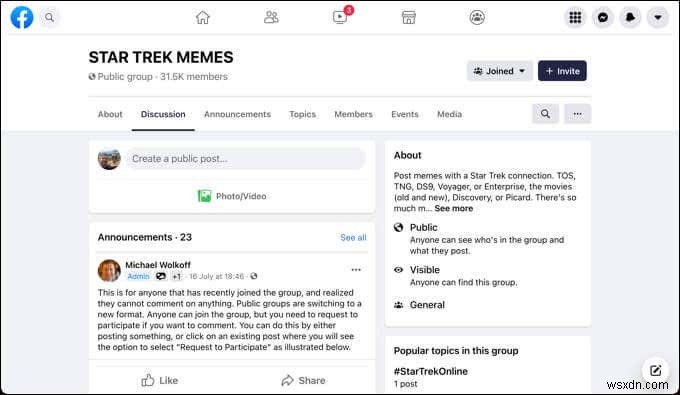Open group more options ellipsis button
The height and width of the screenshot is (395, 680).
[x=577, y=114]
